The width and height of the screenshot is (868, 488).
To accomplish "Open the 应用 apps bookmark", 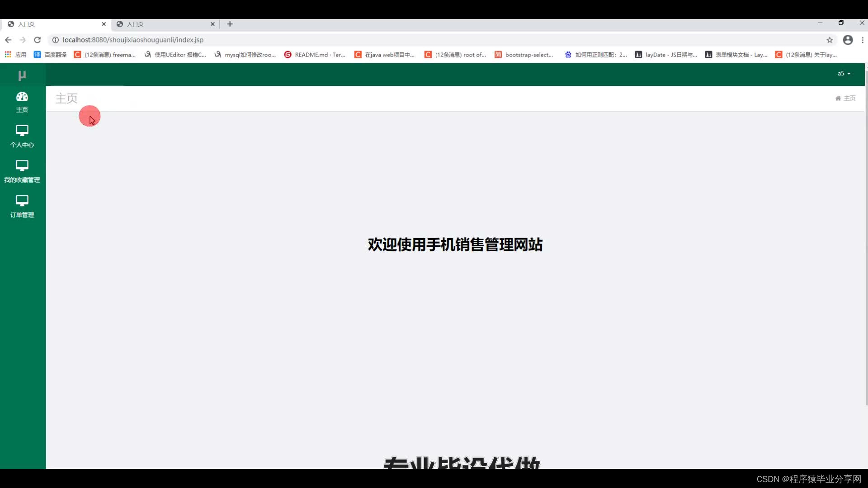I will [15, 55].
